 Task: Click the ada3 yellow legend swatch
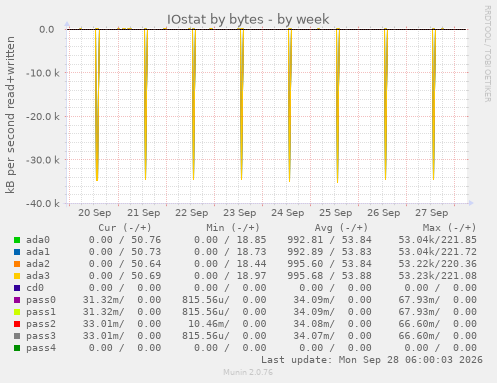point(17,276)
